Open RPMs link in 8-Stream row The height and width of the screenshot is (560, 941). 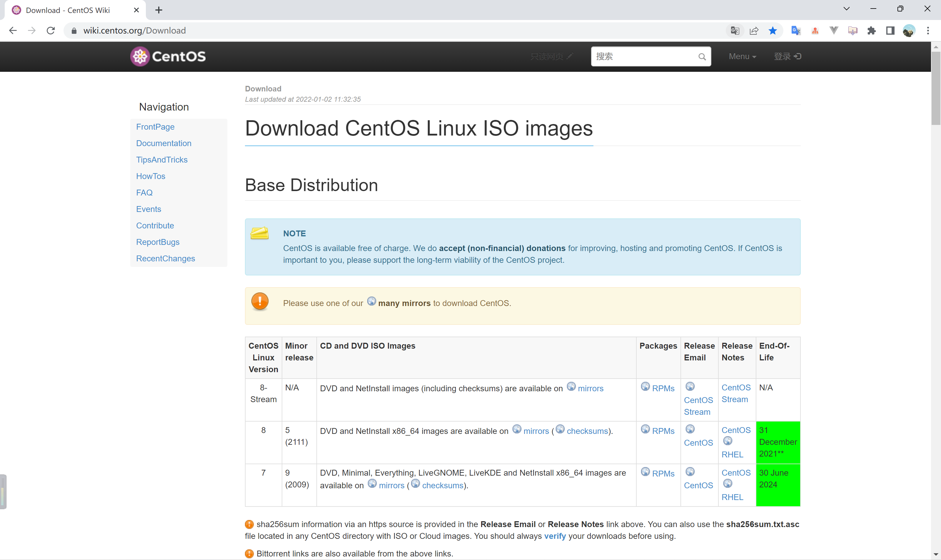pos(663,388)
